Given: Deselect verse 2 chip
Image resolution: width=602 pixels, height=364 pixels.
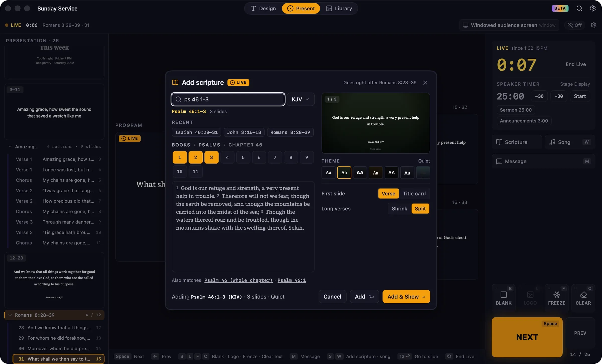Looking at the screenshot, I should pos(195,157).
